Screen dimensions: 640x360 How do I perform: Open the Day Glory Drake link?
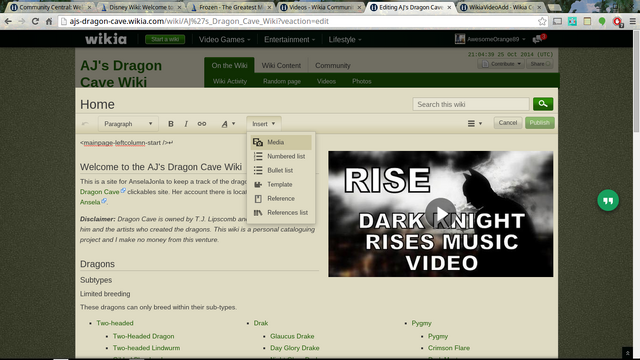[294, 348]
